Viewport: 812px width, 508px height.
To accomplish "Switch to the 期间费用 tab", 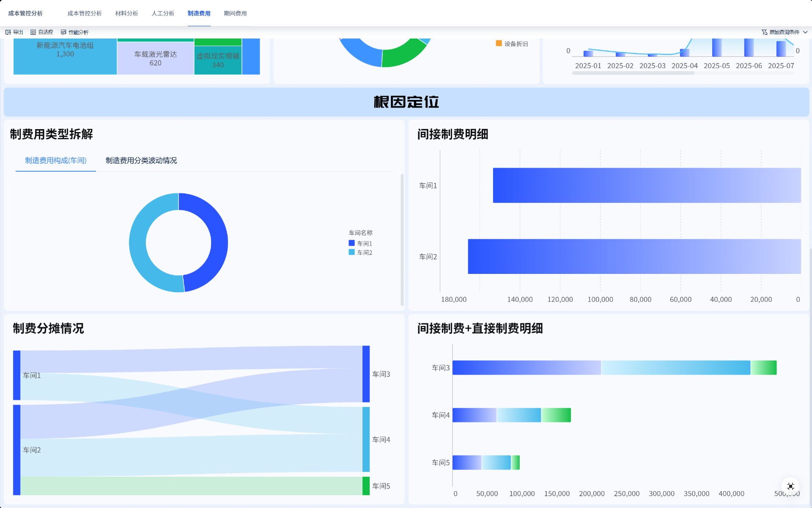I will point(235,14).
